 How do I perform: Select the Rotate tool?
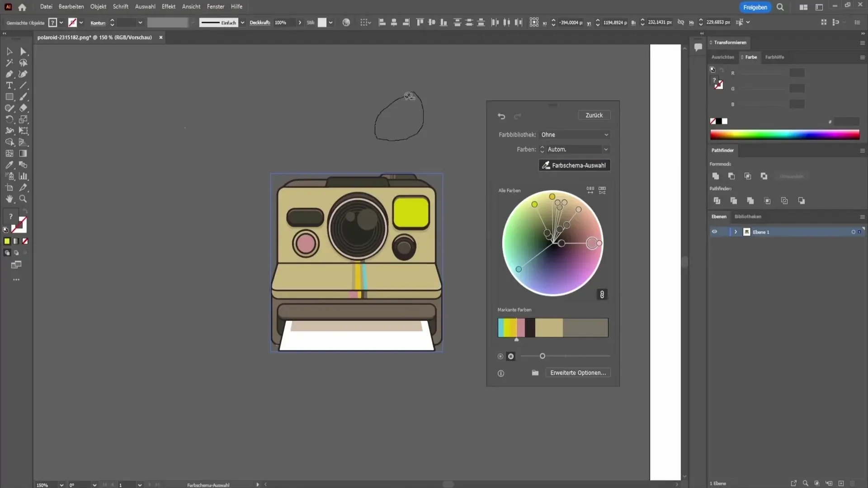[x=9, y=119]
